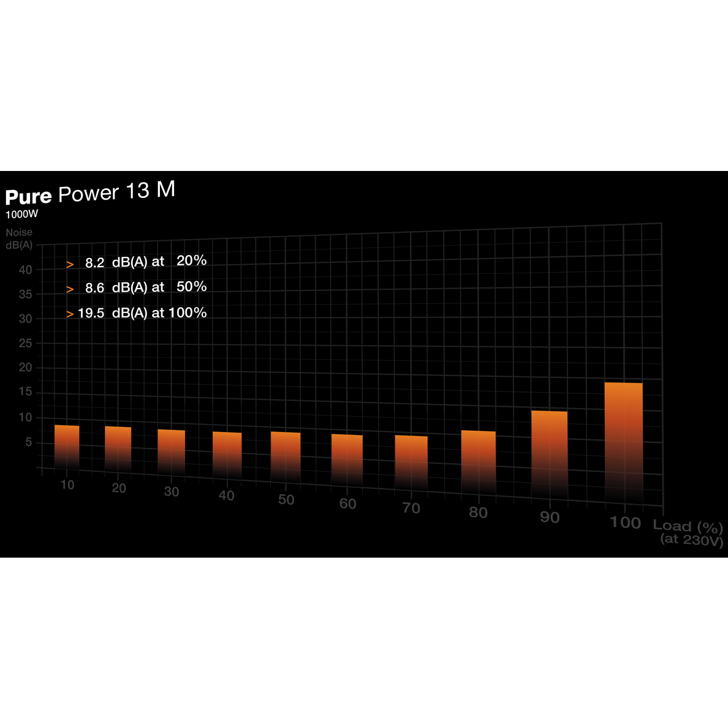The height and width of the screenshot is (728, 728).
Task: Click the '15' y-axis value
Action: 26,392
